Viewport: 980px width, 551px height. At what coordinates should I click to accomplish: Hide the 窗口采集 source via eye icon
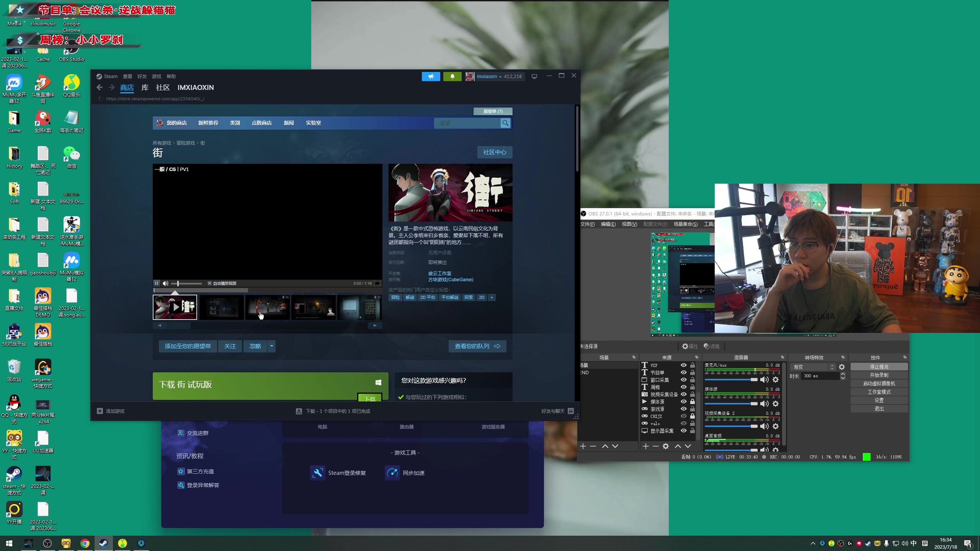pos(684,380)
